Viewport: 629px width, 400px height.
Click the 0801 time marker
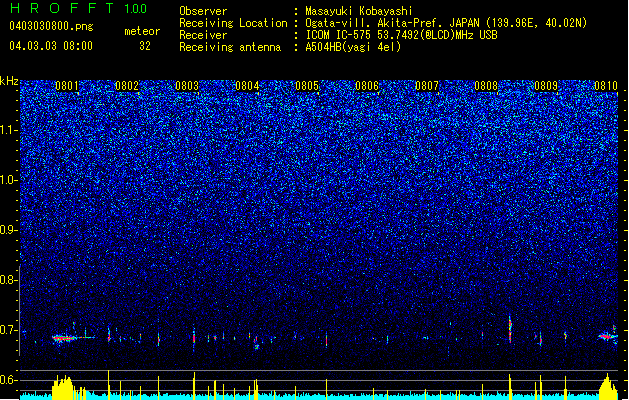[67, 86]
